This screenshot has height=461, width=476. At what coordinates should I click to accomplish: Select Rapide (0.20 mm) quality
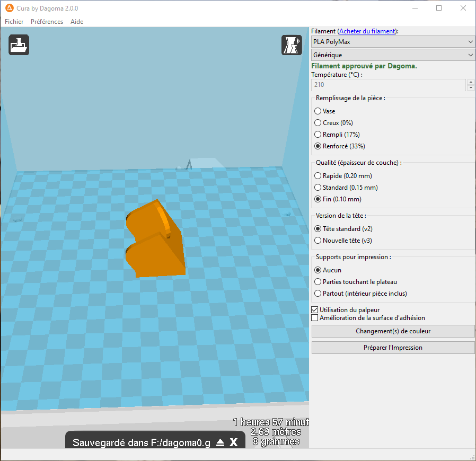pos(343,176)
